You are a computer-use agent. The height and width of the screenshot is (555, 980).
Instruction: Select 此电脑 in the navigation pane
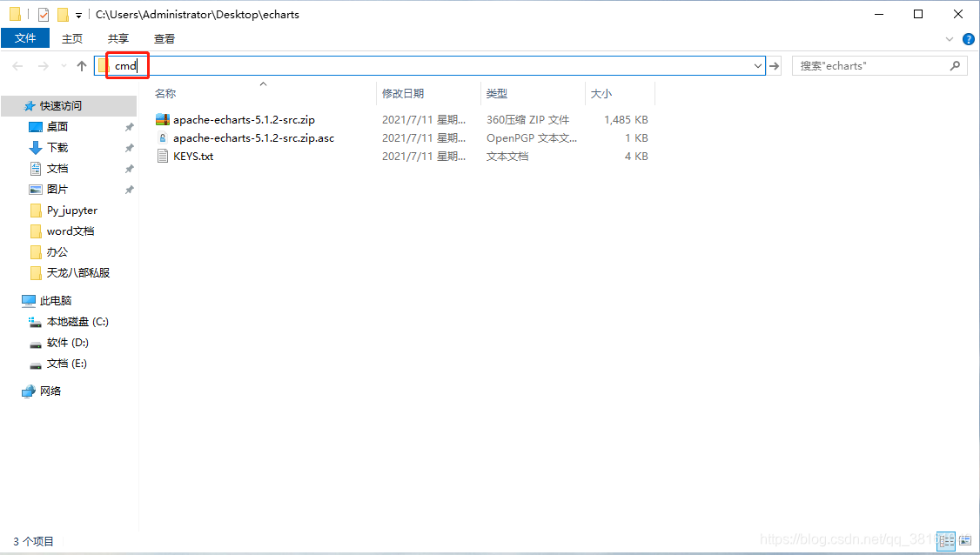click(56, 301)
